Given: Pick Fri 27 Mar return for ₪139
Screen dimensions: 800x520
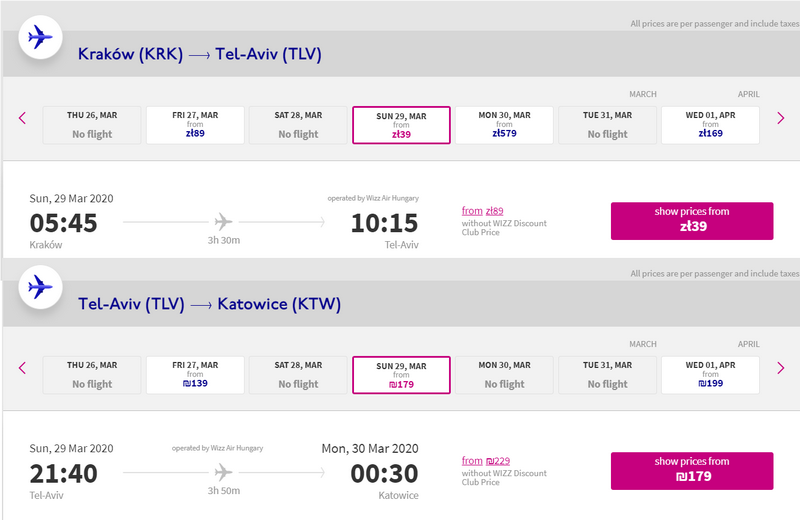Looking at the screenshot, I should pos(195,375).
